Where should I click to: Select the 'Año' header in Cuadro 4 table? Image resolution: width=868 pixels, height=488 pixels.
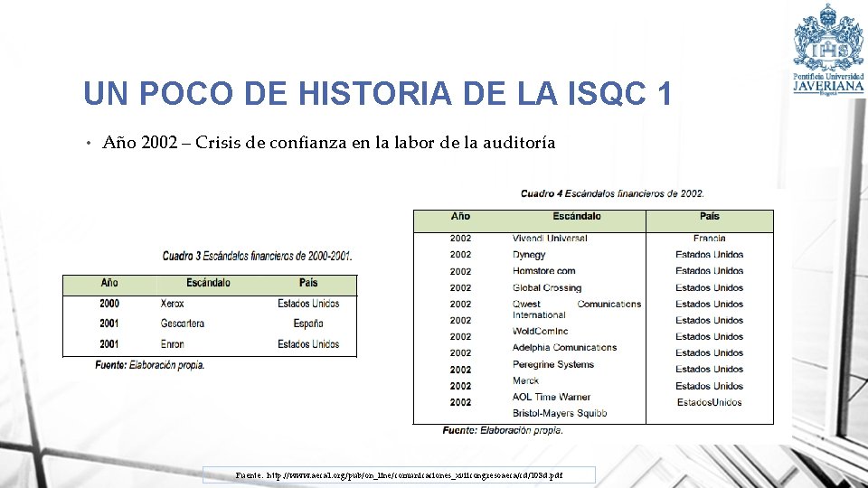460,216
